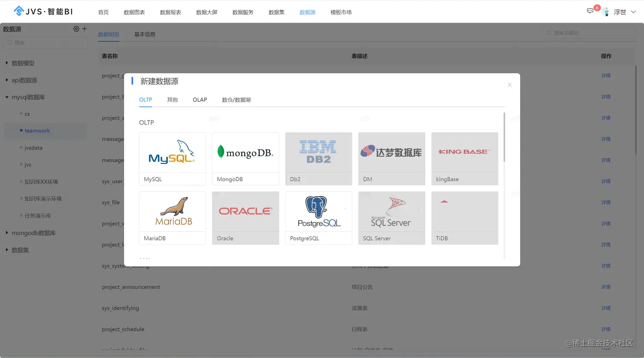Choose the IBM Db2 data source card
Viewport: 644px width, 358px height.
pos(319,159)
